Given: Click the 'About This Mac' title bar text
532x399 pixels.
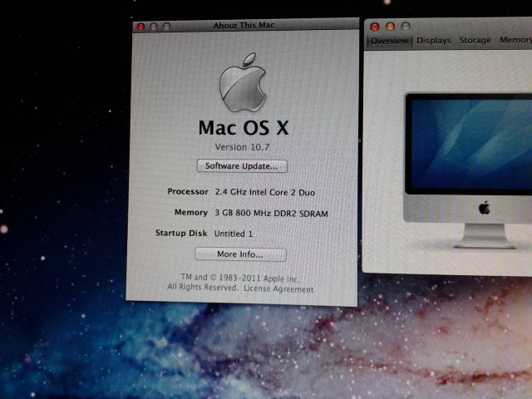Looking at the screenshot, I should click(x=244, y=26).
